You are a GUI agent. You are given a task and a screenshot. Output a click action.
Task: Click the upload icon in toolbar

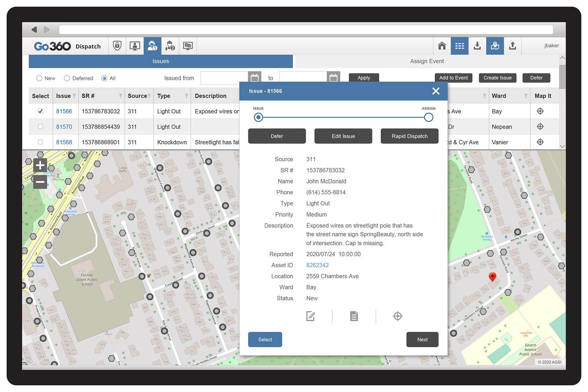click(x=512, y=46)
